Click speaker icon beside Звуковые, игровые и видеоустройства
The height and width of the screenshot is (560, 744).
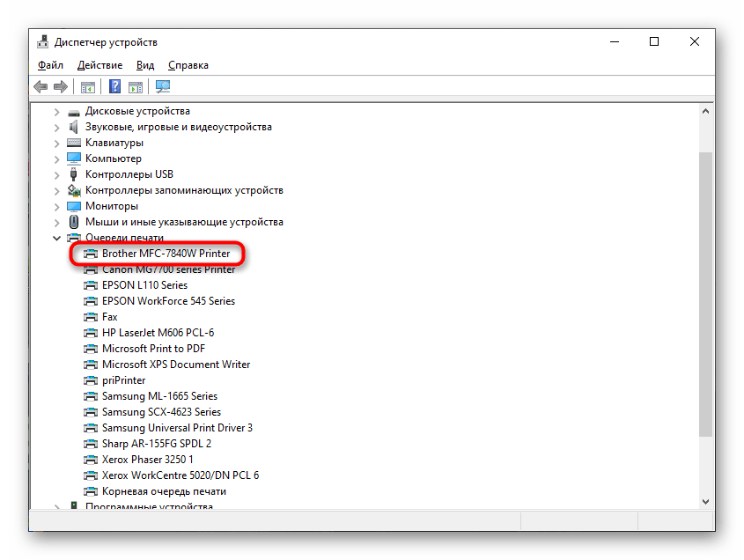tap(74, 127)
